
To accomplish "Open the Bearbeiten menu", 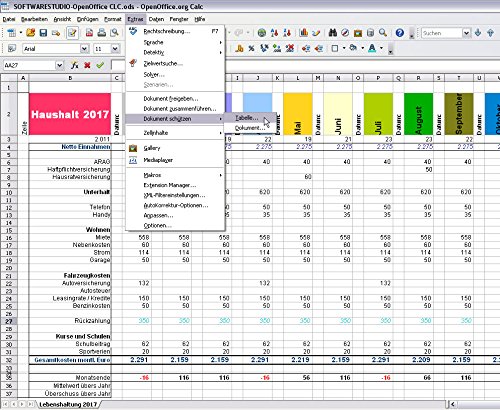I will pos(34,19).
